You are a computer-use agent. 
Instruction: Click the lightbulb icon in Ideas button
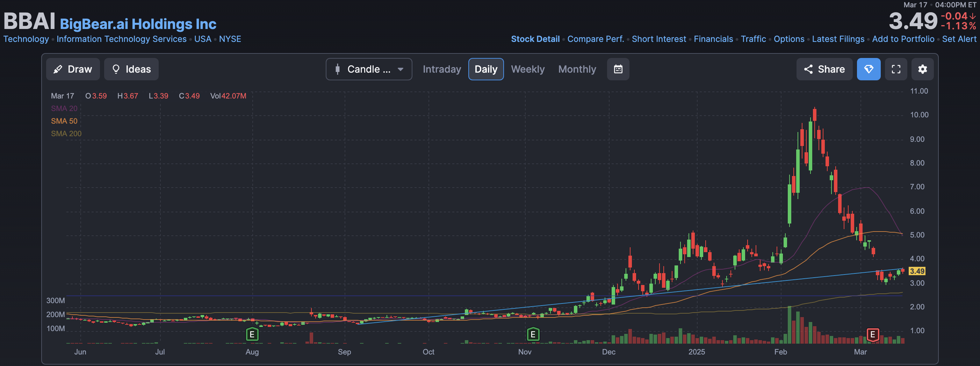pyautogui.click(x=116, y=69)
